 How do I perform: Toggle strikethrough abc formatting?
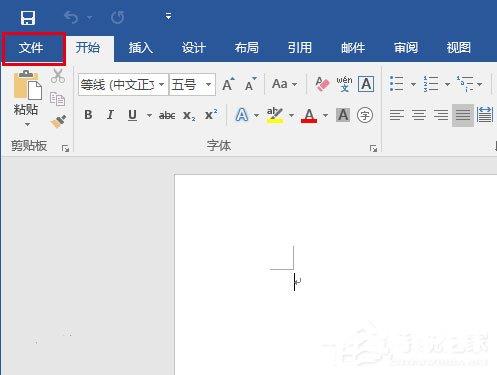[167, 115]
